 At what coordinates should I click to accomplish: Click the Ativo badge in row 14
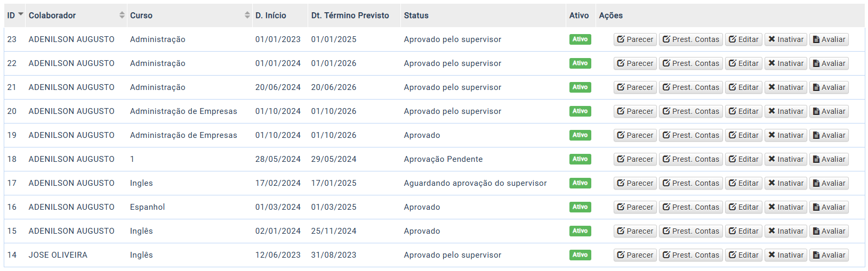point(580,255)
